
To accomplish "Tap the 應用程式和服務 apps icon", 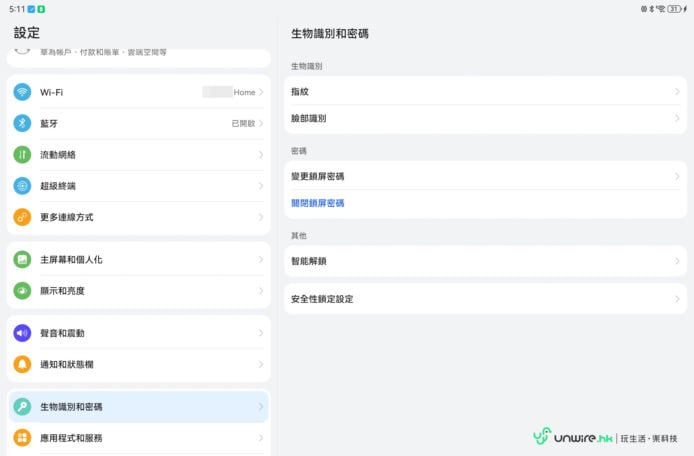I will [x=22, y=438].
